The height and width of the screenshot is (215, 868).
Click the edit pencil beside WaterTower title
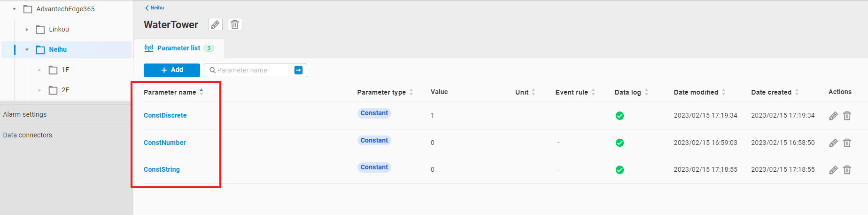click(215, 24)
